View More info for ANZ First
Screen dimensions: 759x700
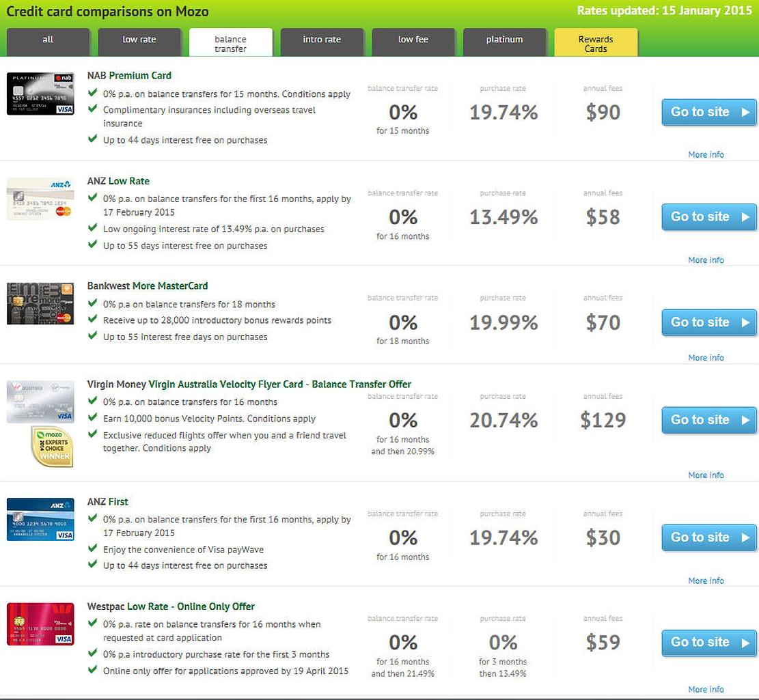pos(706,580)
